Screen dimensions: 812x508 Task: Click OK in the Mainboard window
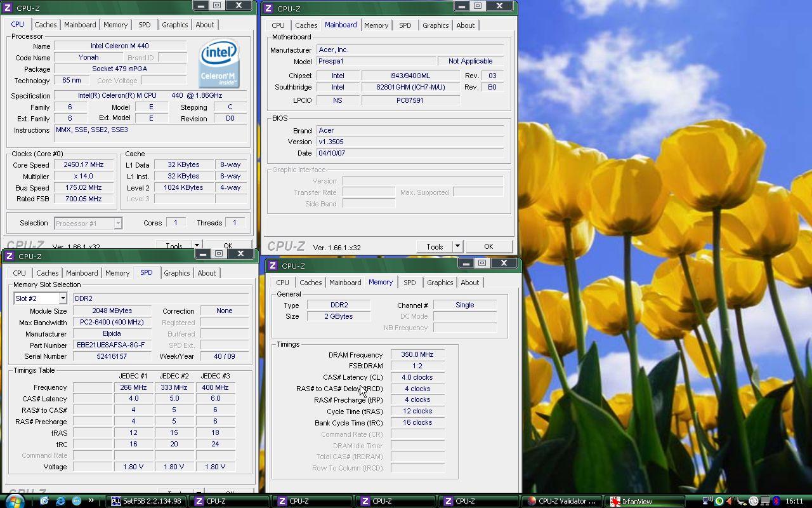click(488, 246)
